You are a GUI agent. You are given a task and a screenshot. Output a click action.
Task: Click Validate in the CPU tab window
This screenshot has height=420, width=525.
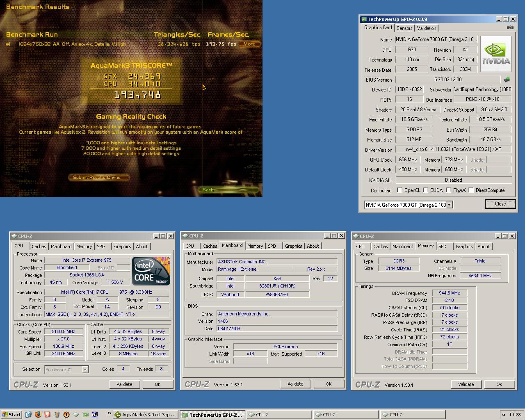124,384
